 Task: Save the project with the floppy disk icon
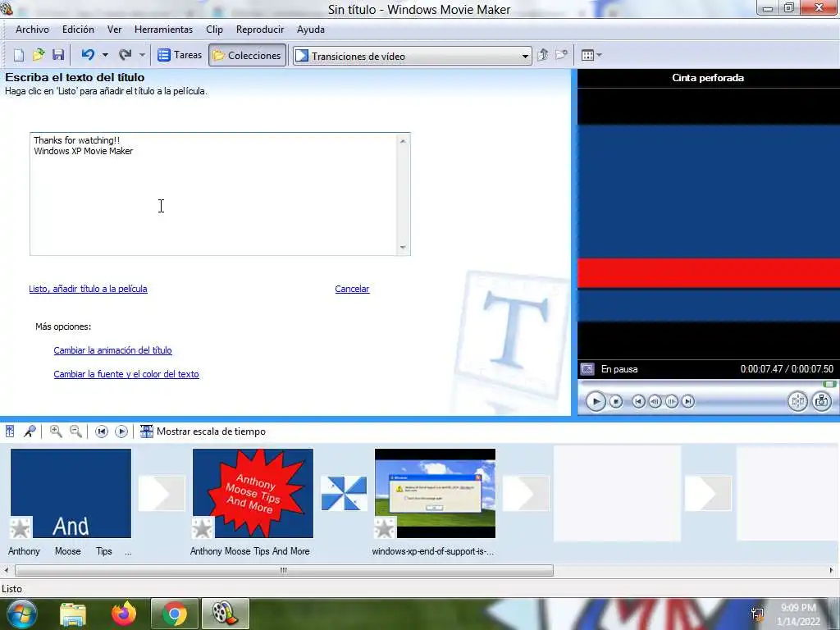(58, 55)
